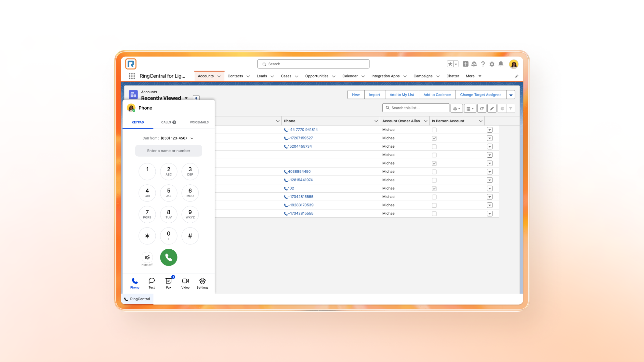Toggle the Notes off icon
Image resolution: width=644 pixels, height=362 pixels.
[147, 257]
